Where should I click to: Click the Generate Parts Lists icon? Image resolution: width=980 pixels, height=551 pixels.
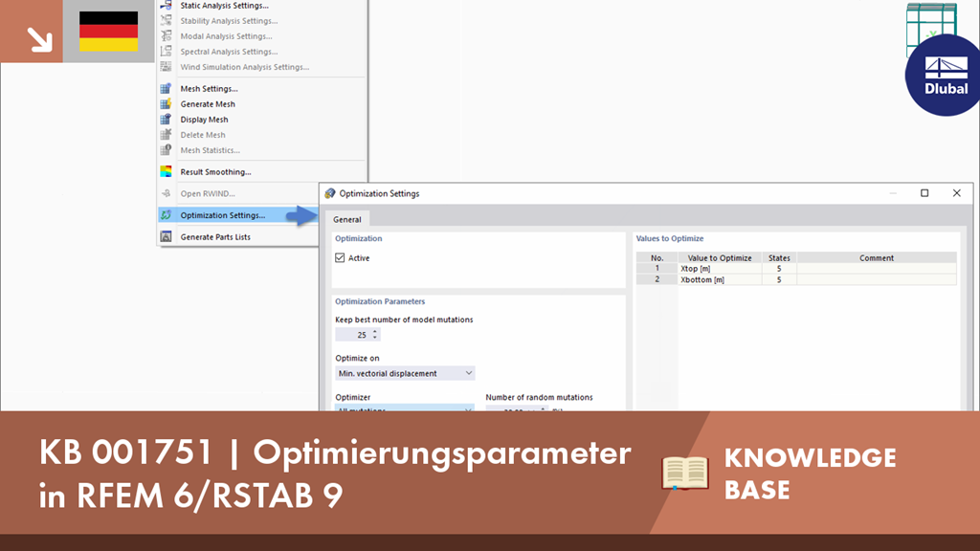pos(166,237)
